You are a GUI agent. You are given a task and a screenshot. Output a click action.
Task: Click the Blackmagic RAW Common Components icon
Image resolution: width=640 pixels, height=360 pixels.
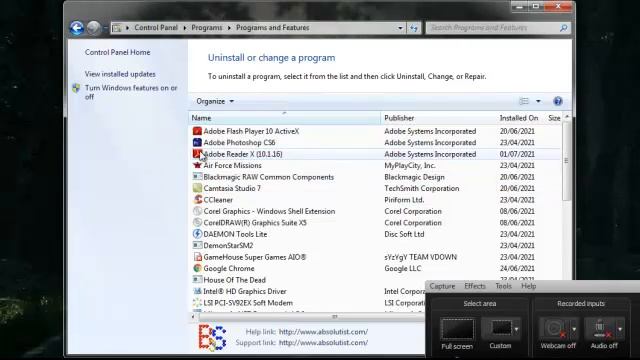click(x=197, y=177)
